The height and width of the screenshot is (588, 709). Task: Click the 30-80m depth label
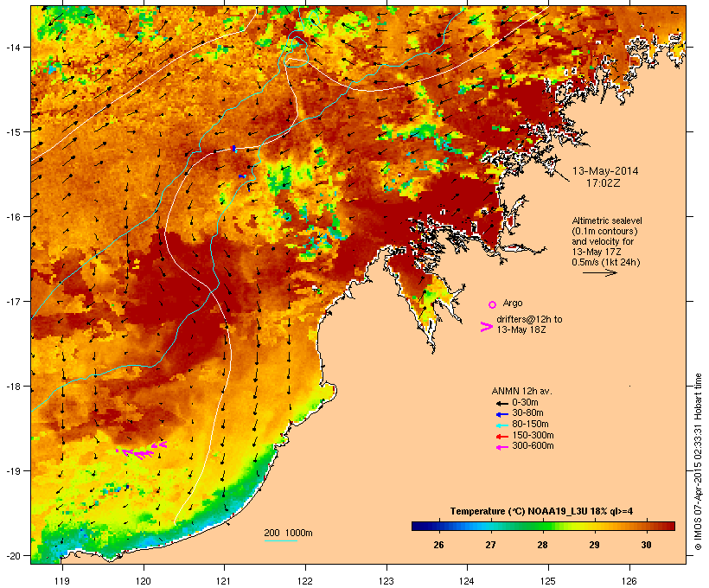pyautogui.click(x=527, y=413)
